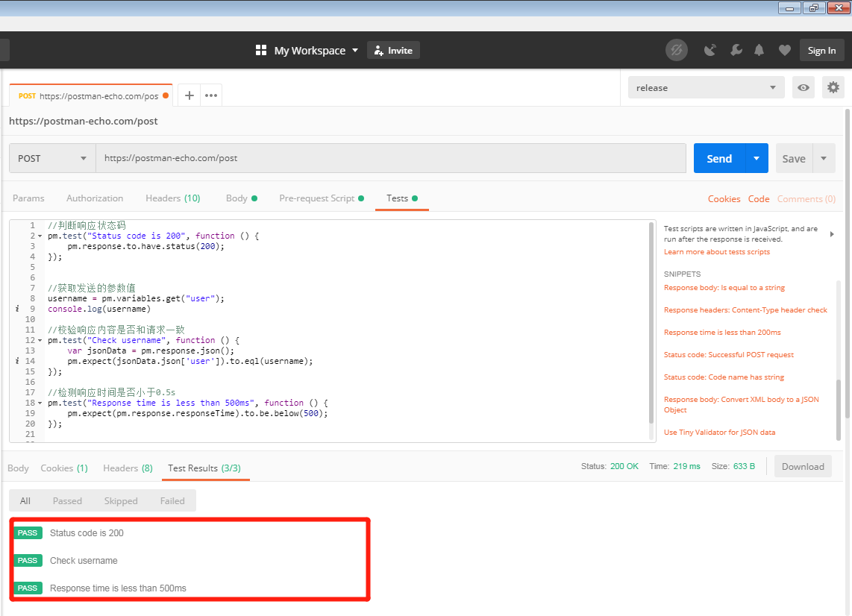The height and width of the screenshot is (616, 852).
Task: Click the main window vertical scrollbar
Action: click(x=847, y=263)
